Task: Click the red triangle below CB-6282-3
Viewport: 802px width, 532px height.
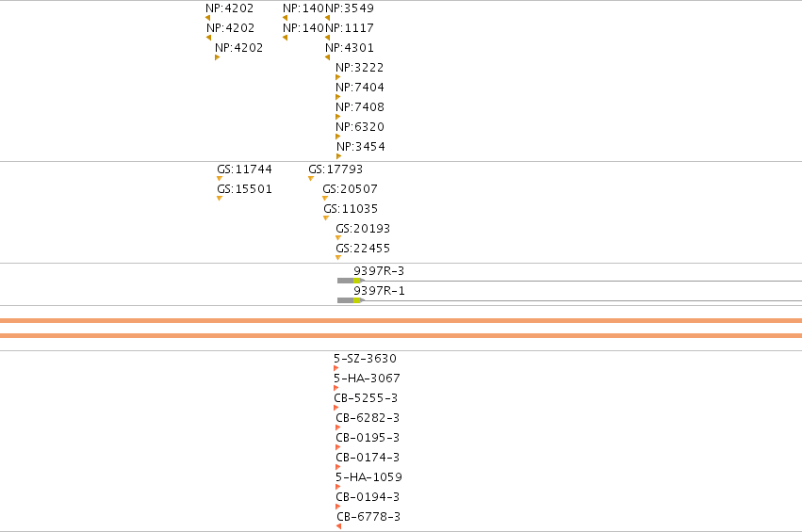Action: (337, 427)
